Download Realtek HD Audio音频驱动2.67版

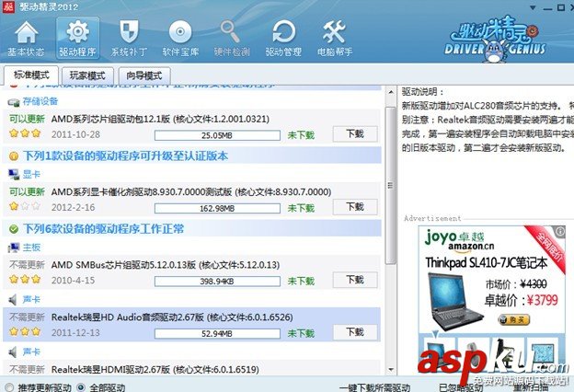(x=355, y=332)
